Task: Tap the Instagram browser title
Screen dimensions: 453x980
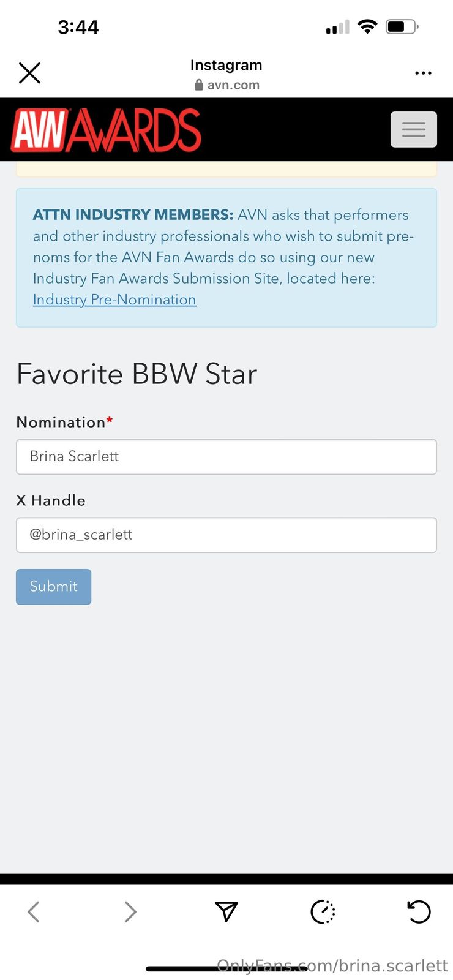Action: click(226, 65)
